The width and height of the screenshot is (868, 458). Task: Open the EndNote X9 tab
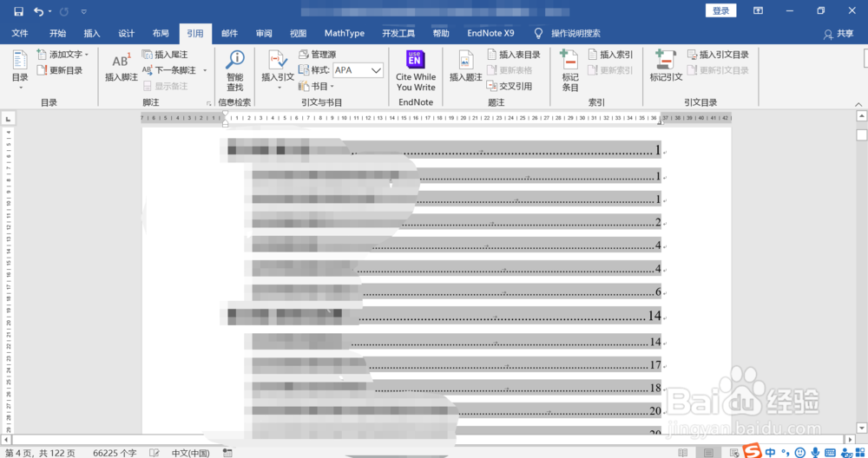[x=490, y=33]
